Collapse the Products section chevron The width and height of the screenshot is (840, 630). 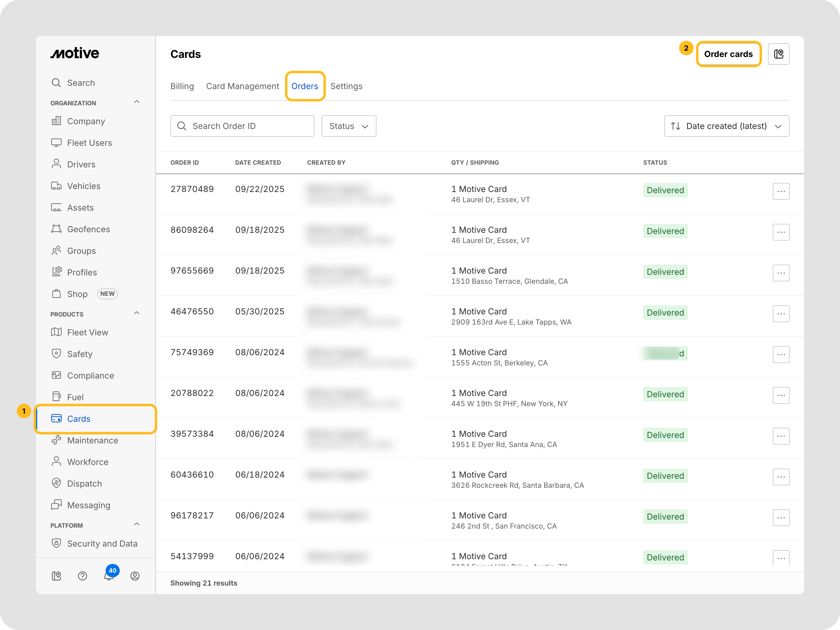pyautogui.click(x=137, y=313)
